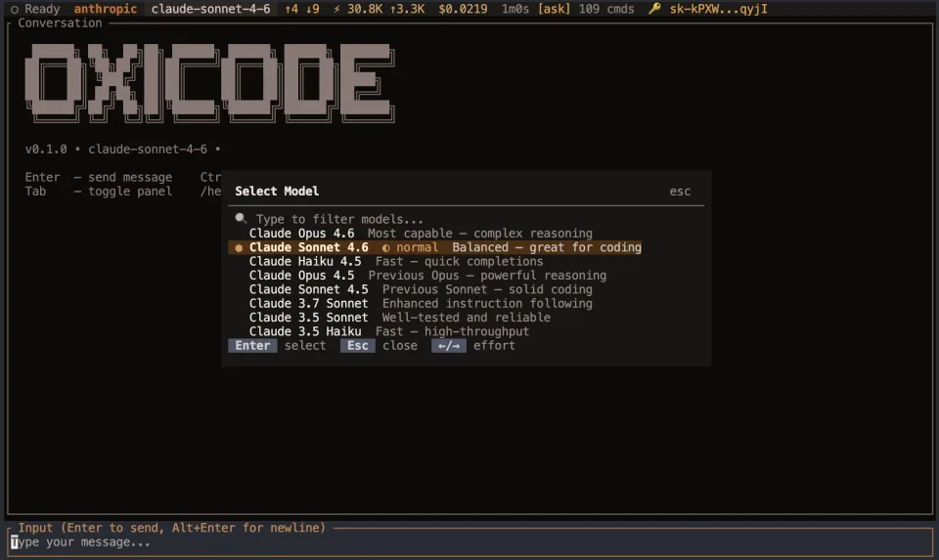Click the [ask] mode indicator

[x=554, y=9]
